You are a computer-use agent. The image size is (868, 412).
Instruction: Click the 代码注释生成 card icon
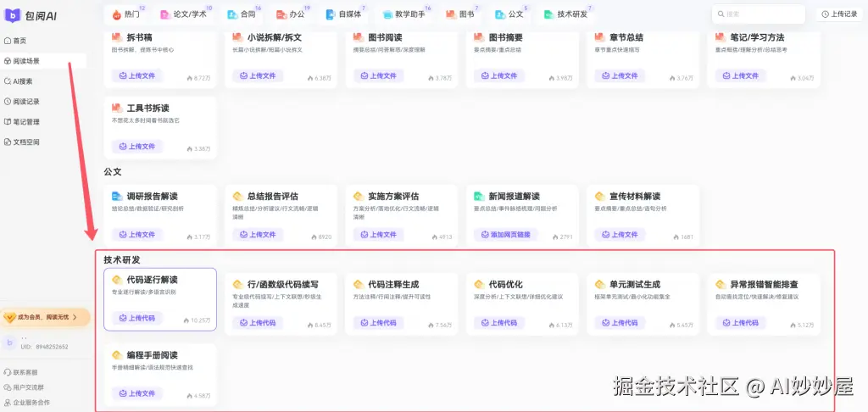tap(359, 285)
